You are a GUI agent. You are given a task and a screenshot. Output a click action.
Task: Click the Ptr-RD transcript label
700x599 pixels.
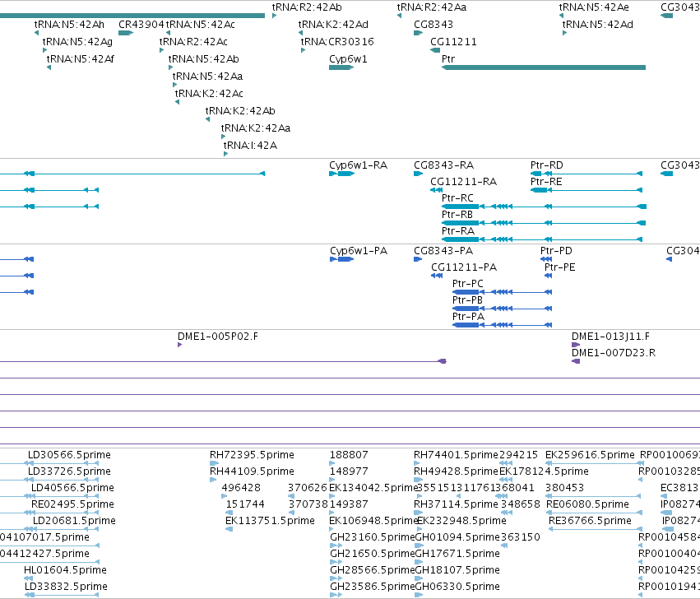point(547,165)
